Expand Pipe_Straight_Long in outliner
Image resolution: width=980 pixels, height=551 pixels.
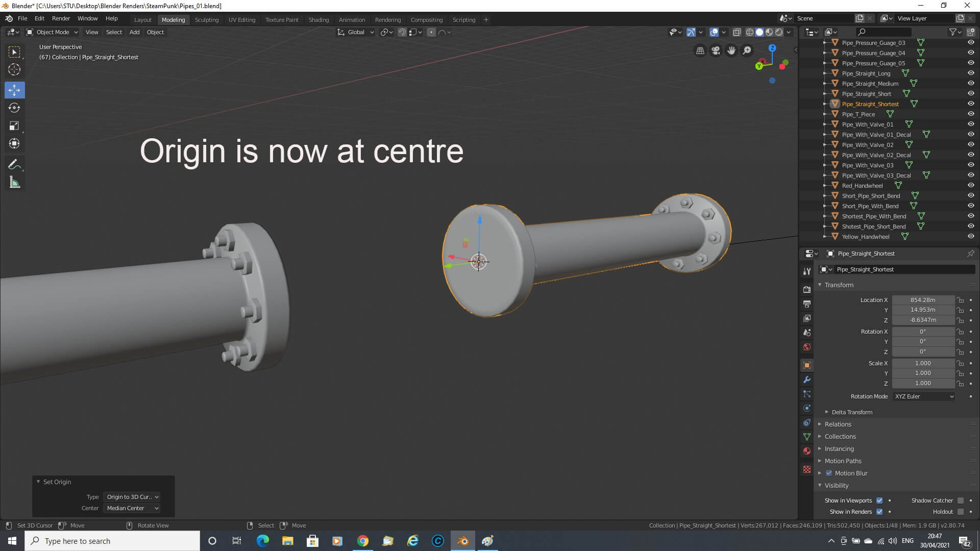tap(825, 73)
